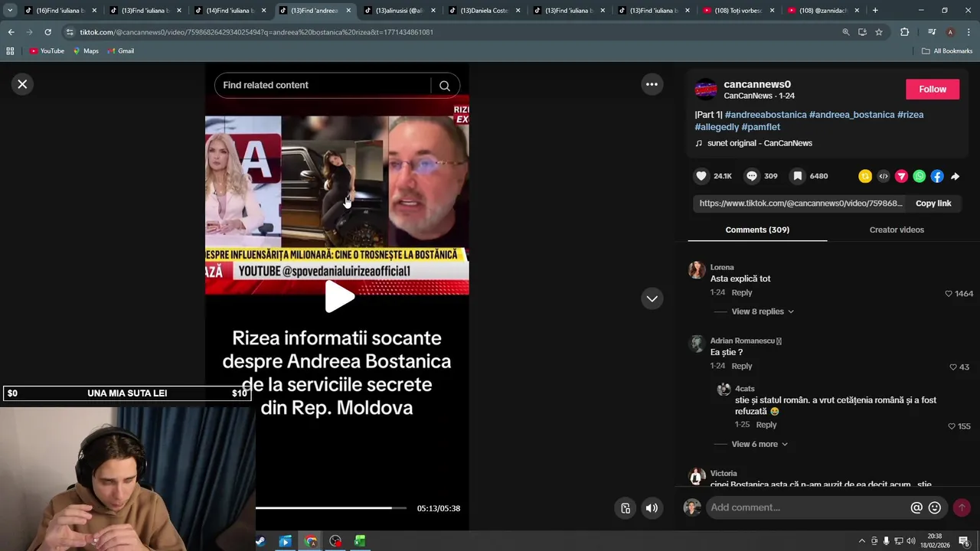Copy the video link
Screen dimensions: 980x551
(x=933, y=203)
